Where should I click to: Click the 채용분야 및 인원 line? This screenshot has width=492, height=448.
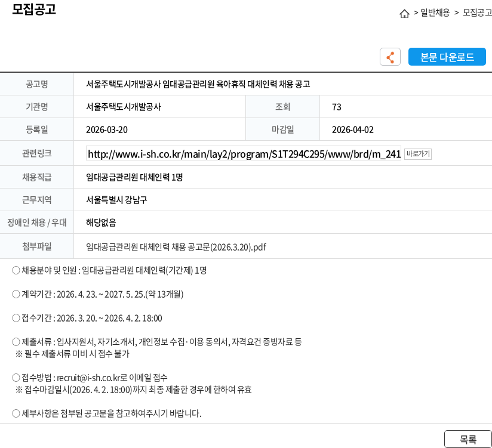point(109,270)
